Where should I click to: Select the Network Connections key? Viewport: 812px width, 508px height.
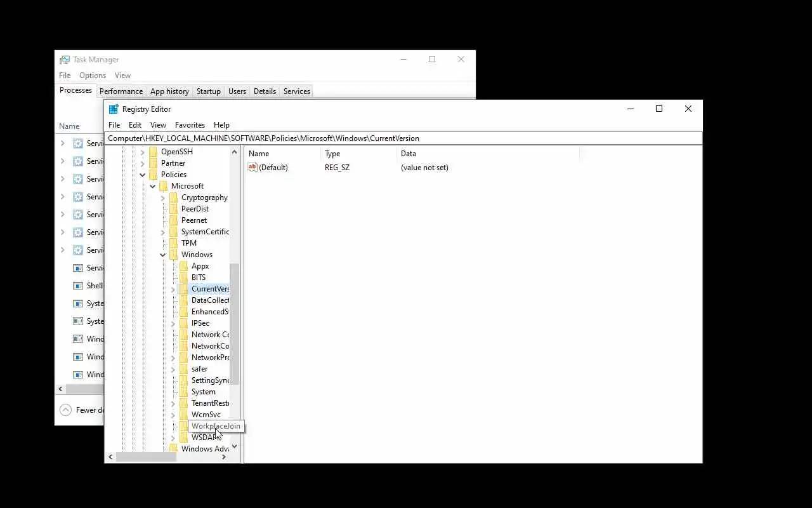[x=210, y=335]
